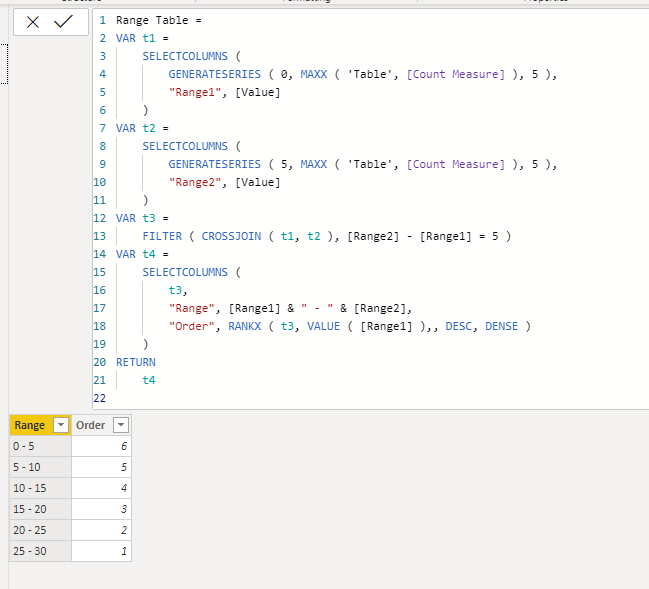This screenshot has height=589, width=649.
Task: Click 'VAR t2 =' in the formula
Action: pyautogui.click(x=142, y=128)
